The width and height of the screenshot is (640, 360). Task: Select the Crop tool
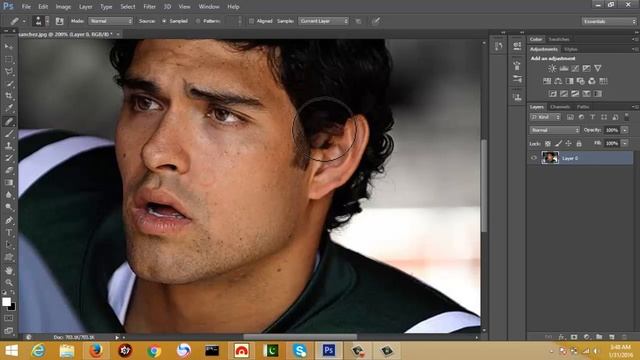point(9,96)
